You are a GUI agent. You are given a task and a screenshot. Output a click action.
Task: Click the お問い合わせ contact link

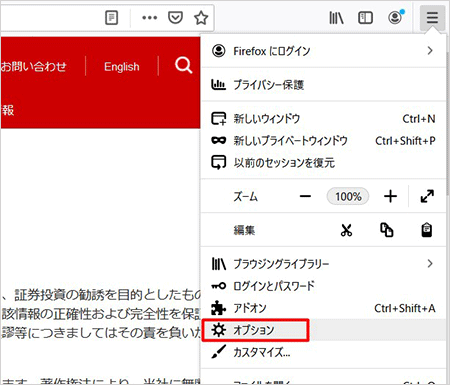tap(33, 66)
